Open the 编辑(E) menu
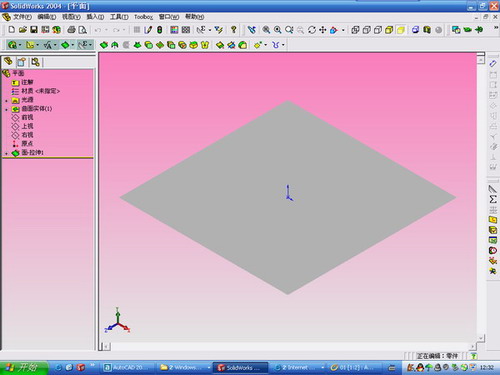 point(46,17)
